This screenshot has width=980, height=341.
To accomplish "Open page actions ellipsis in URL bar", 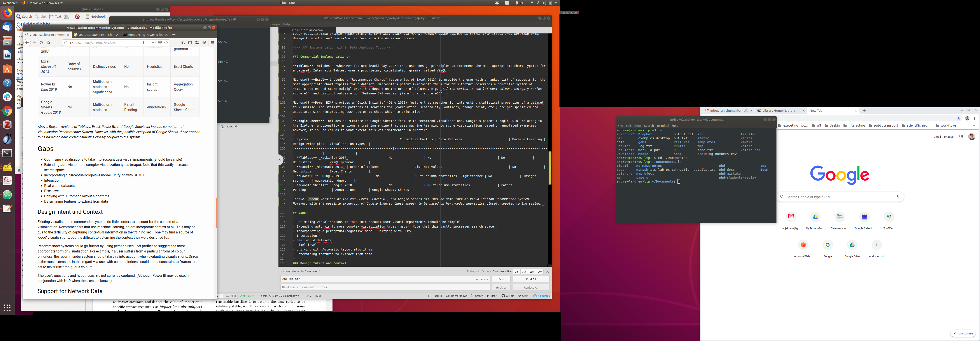I will tap(153, 43).
